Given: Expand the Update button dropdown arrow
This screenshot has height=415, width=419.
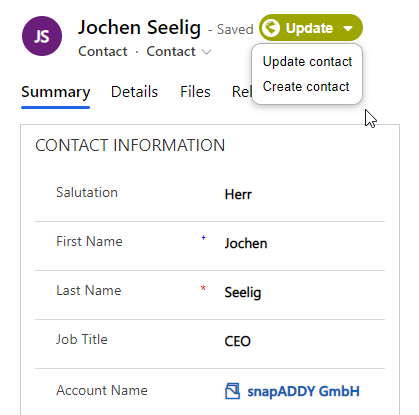Looking at the screenshot, I should pyautogui.click(x=348, y=28).
